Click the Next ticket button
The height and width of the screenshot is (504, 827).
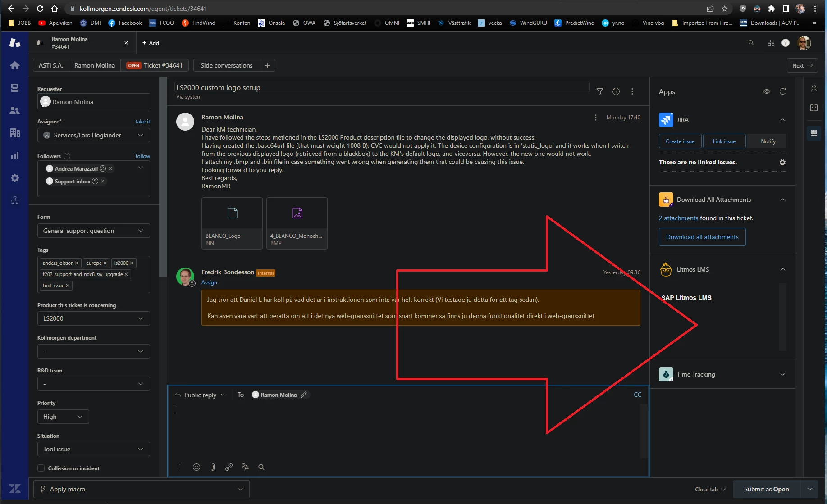coord(802,65)
